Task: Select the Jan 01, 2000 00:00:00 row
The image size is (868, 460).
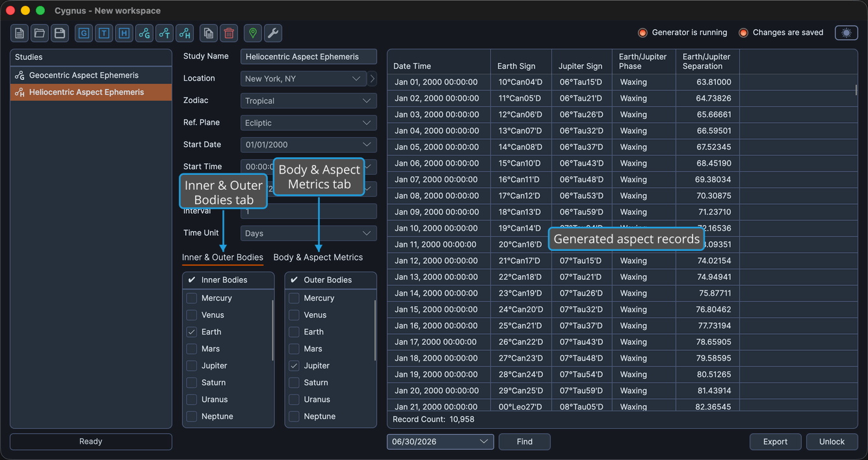Action: click(x=622, y=83)
